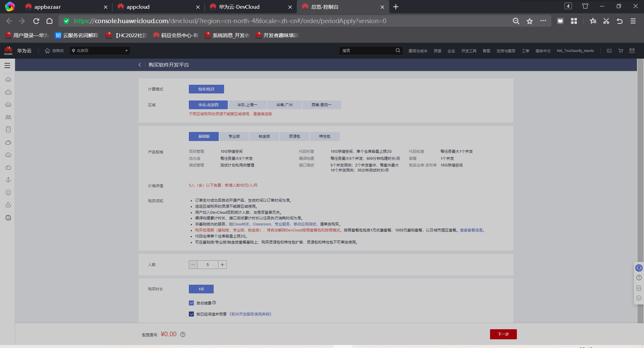Click the search magnifier icon in console header
644x348 pixels.
click(398, 51)
